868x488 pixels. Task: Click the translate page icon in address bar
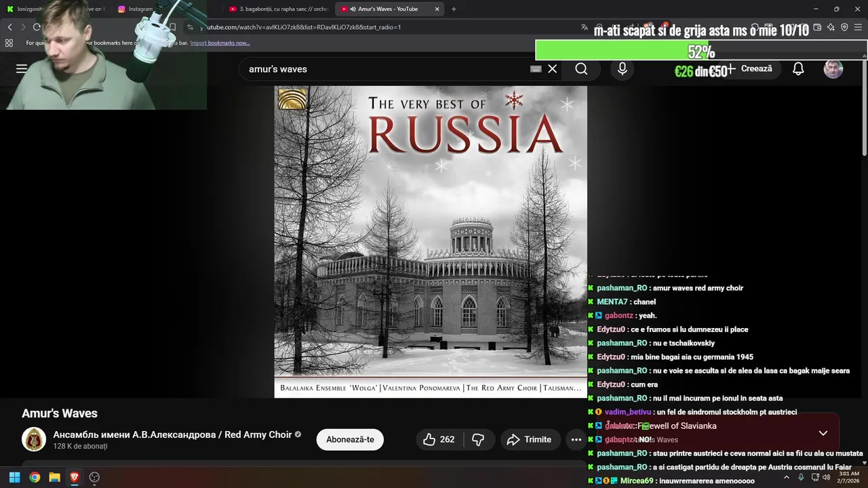point(584,27)
